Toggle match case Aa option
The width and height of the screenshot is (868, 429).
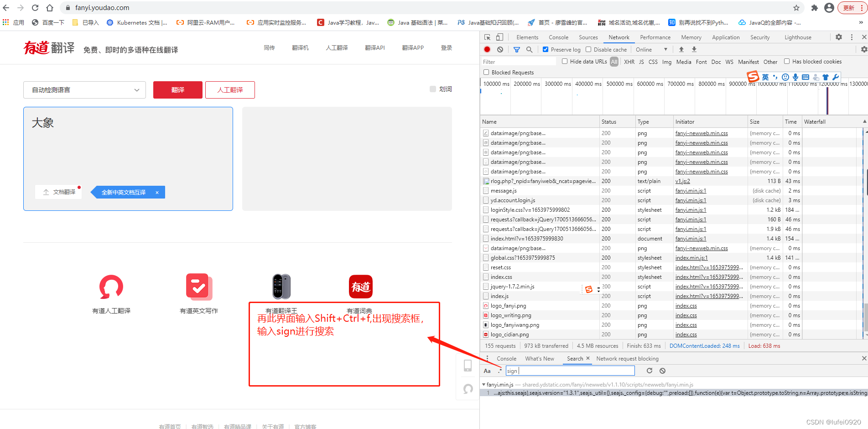click(487, 371)
